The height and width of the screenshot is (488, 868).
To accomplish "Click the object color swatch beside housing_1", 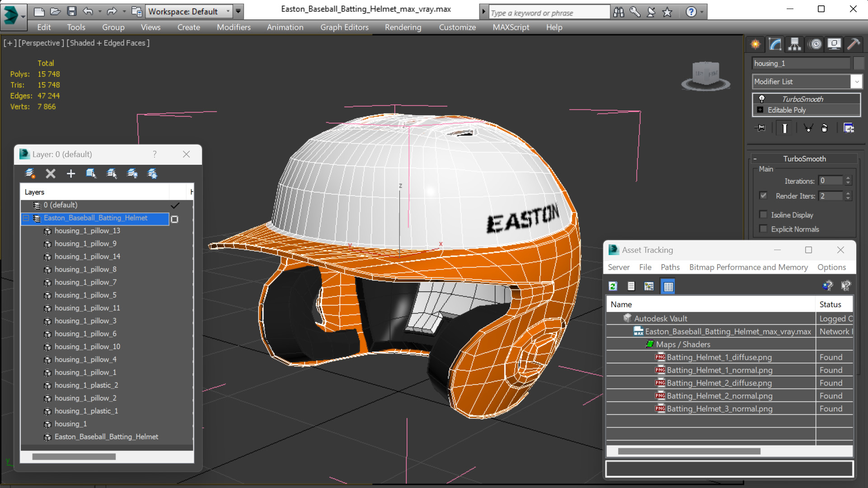I will tap(859, 63).
